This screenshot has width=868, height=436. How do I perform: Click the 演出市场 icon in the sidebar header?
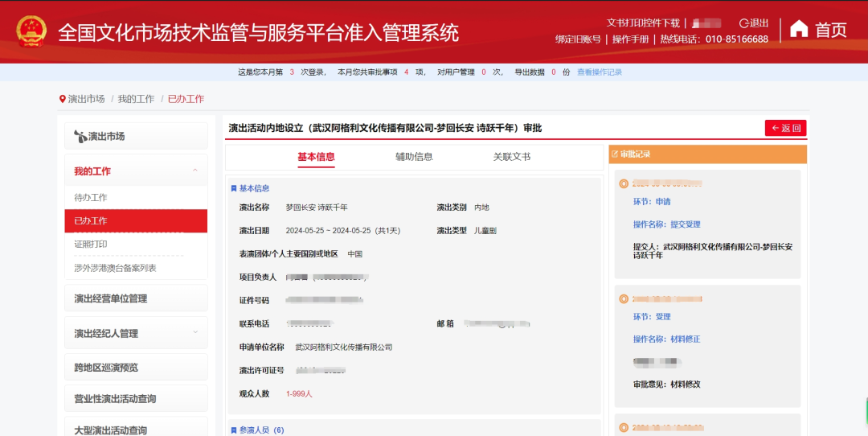click(x=80, y=137)
